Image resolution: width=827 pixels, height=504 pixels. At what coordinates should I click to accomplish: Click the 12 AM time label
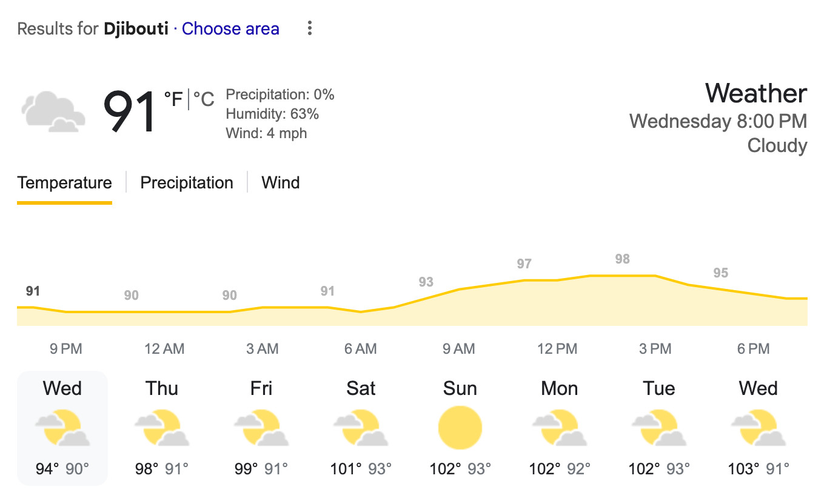[x=164, y=349]
